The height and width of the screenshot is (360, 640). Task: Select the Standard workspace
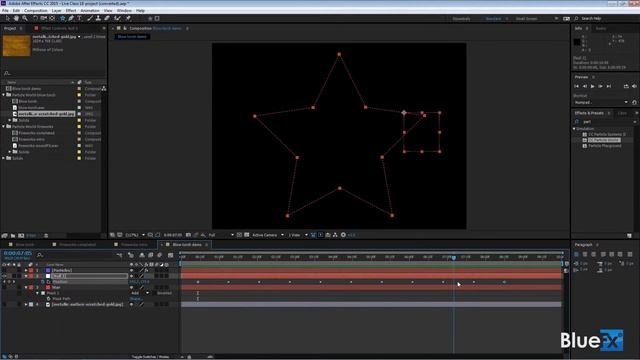[493, 19]
